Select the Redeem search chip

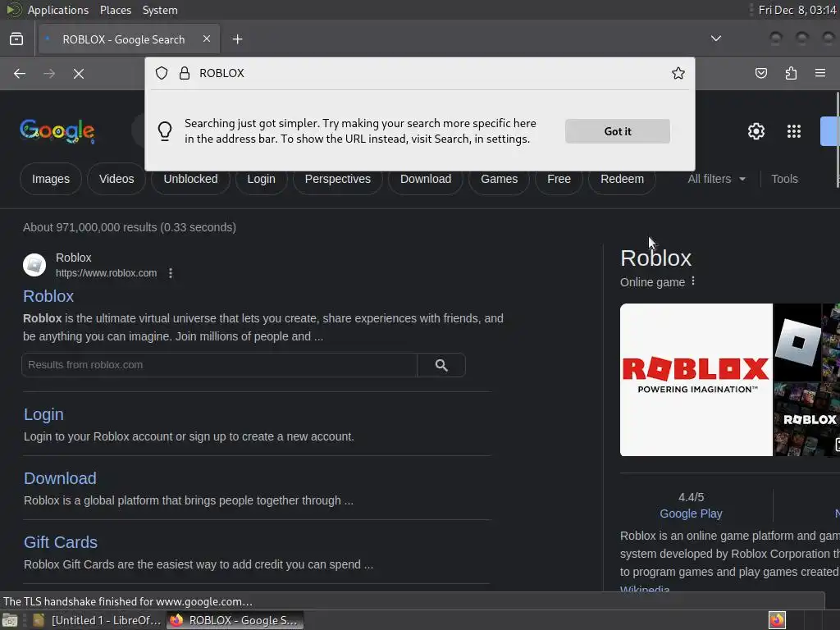click(623, 179)
